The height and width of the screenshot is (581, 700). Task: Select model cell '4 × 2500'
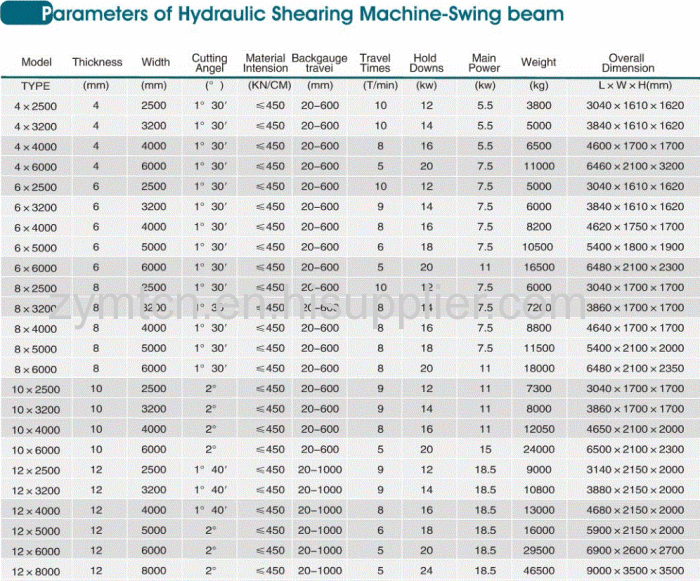(x=36, y=106)
